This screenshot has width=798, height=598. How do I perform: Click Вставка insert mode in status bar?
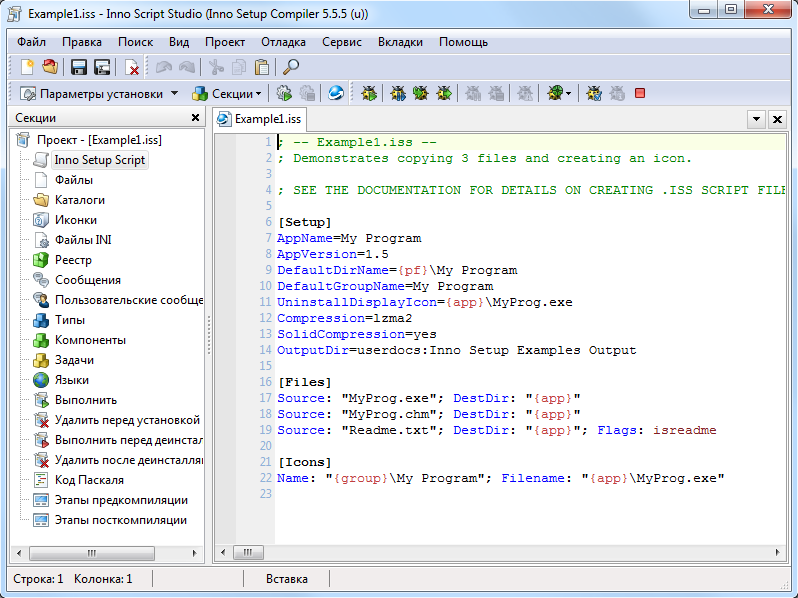click(287, 579)
